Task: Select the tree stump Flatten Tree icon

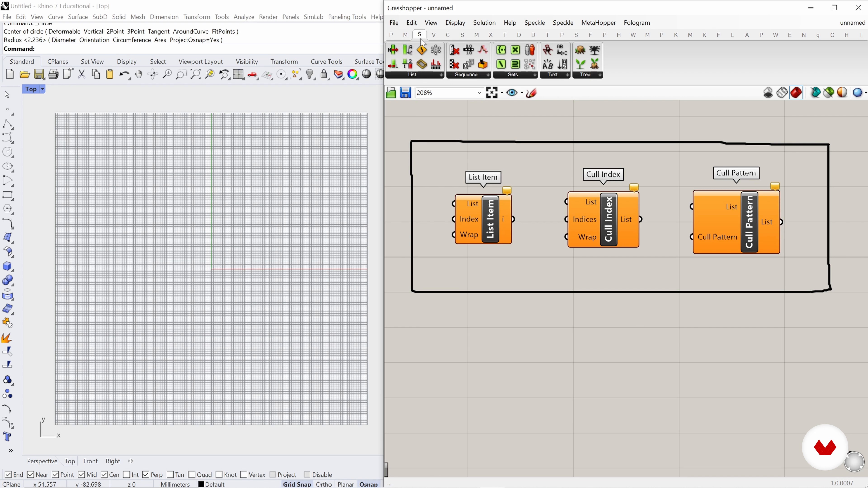Action: click(x=580, y=50)
